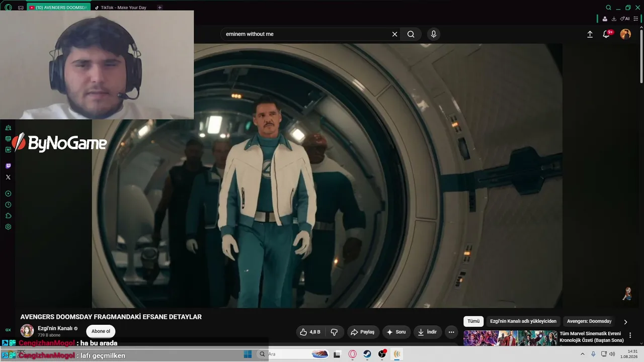Open a new browser tab with plus
This screenshot has width=644, height=362.
160,8
